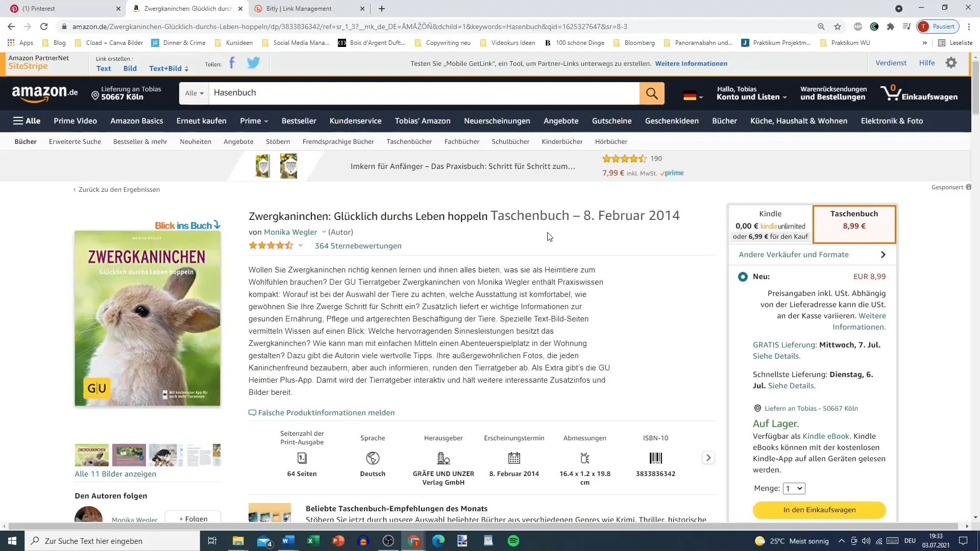The width and height of the screenshot is (980, 551).
Task: Create SiteStripe Text link
Action: click(104, 68)
